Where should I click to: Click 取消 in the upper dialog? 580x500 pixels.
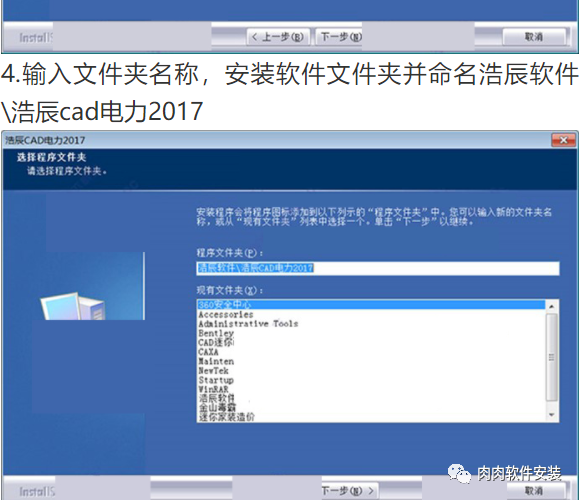pos(534,37)
